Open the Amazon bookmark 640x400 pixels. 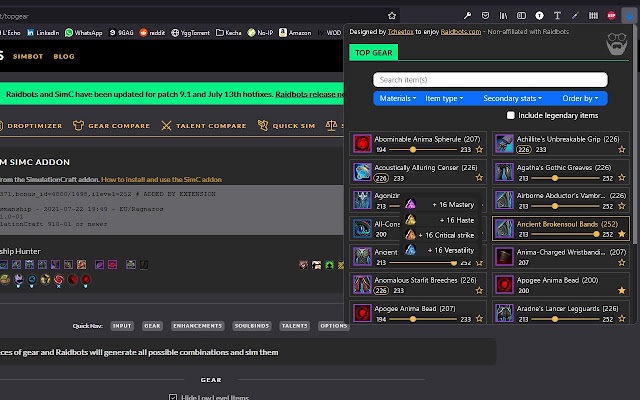pos(295,33)
